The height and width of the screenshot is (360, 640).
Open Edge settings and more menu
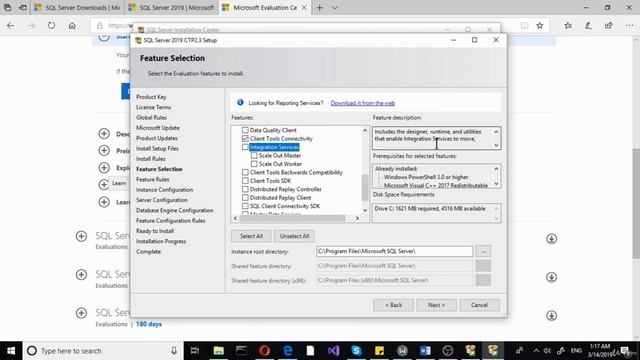[x=629, y=25]
